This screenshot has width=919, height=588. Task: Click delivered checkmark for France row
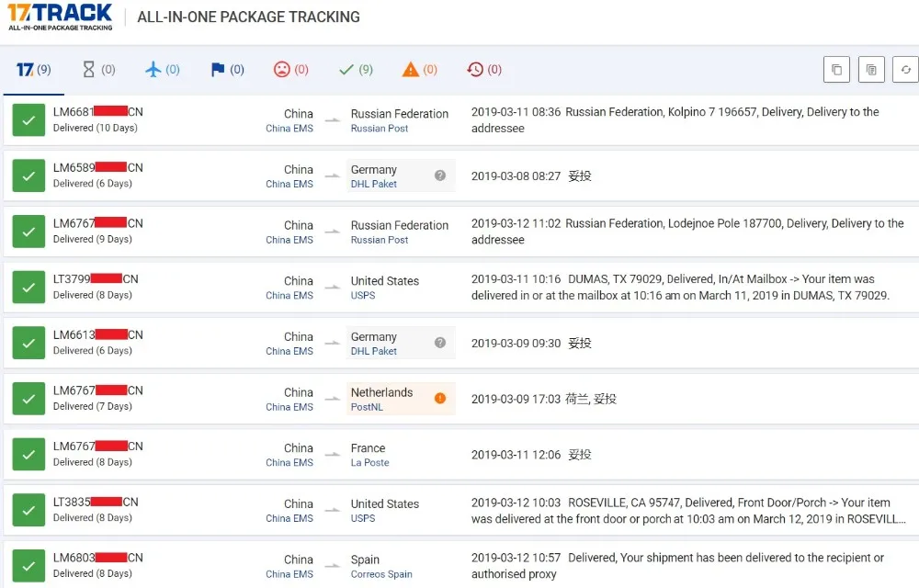28,455
